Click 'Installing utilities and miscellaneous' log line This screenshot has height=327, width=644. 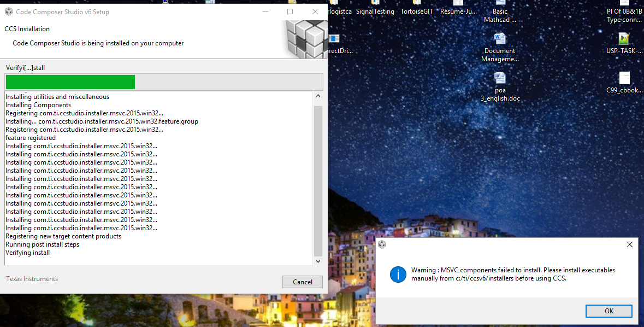click(57, 97)
